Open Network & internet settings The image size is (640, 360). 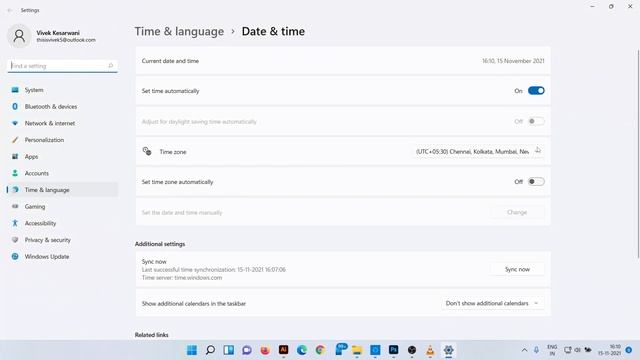(x=62, y=123)
